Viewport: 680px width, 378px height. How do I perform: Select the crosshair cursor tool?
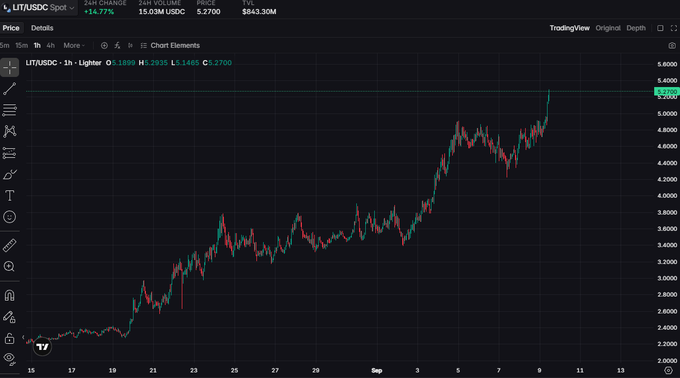coord(10,68)
